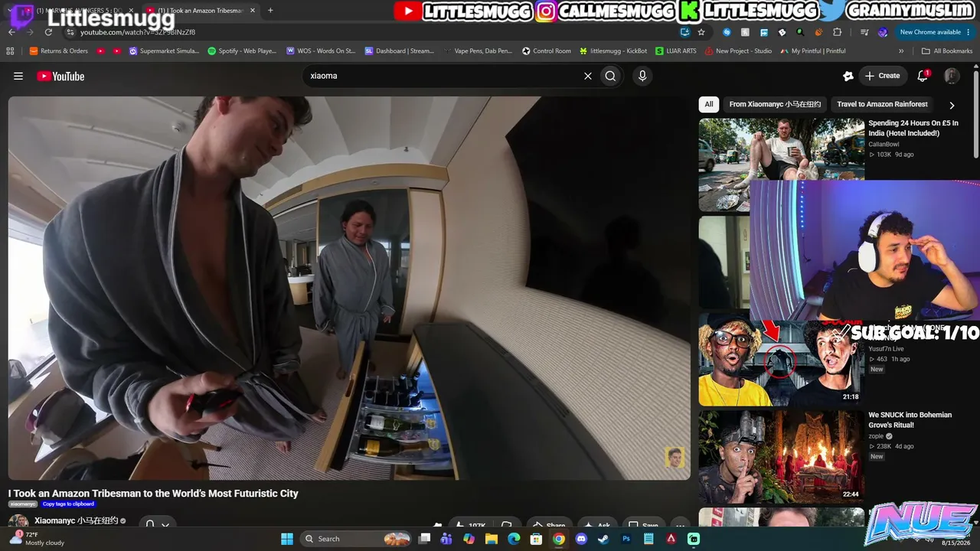The width and height of the screenshot is (980, 551).
Task: Open Dashboard | Stream... bookmark
Action: [x=399, y=51]
